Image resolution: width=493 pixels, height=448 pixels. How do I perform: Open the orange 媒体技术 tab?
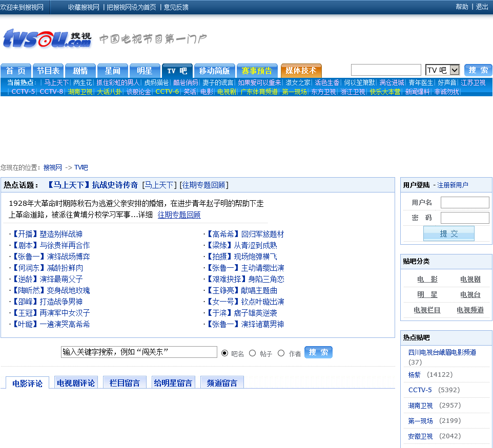coord(301,70)
